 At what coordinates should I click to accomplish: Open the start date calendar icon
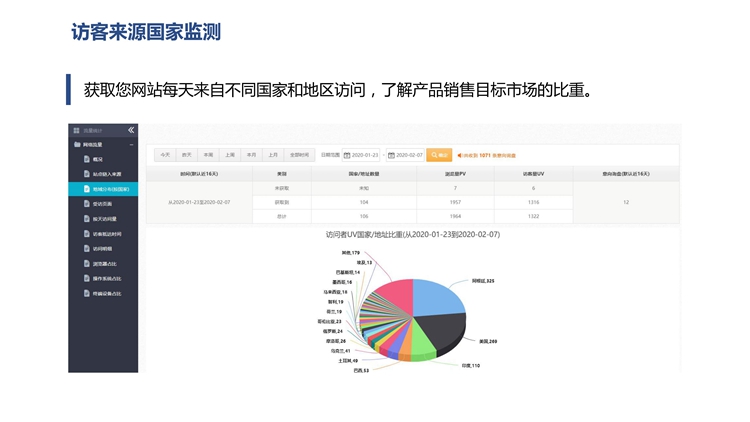coord(345,155)
